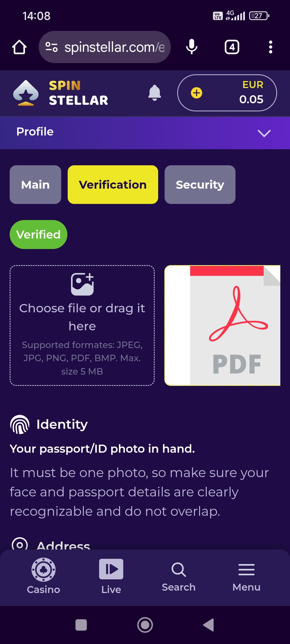Open the browser three-dot menu
Viewport: 290px width, 644px height.
(x=270, y=47)
